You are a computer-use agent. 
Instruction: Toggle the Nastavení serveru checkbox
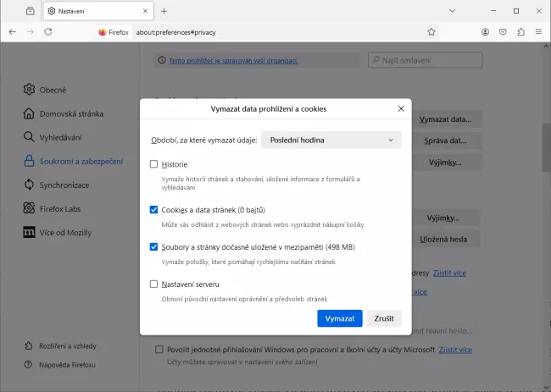153,284
